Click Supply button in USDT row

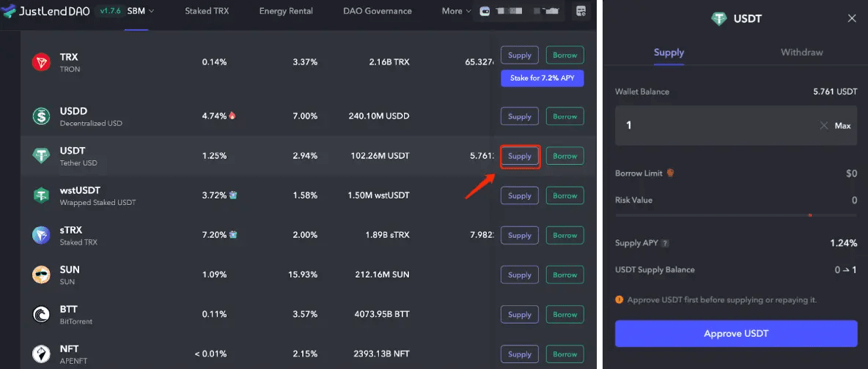[x=520, y=156]
